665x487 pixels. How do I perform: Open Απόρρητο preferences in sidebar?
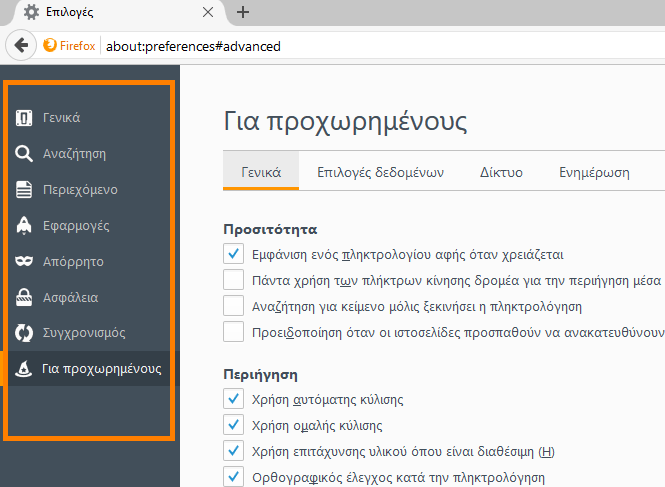tap(89, 261)
